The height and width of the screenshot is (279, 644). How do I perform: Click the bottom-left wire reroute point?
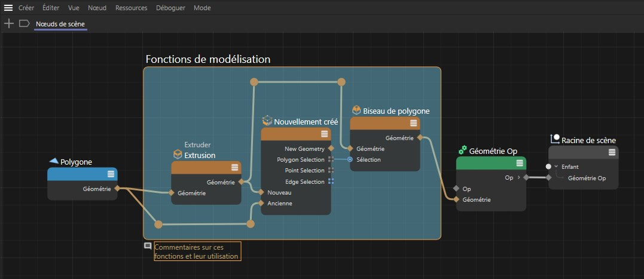tap(158, 225)
